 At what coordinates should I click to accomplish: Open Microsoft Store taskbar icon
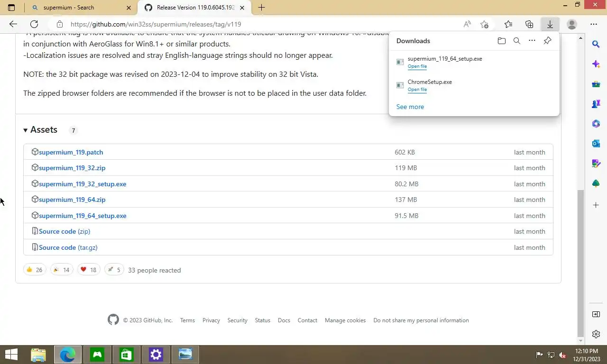[x=127, y=355]
